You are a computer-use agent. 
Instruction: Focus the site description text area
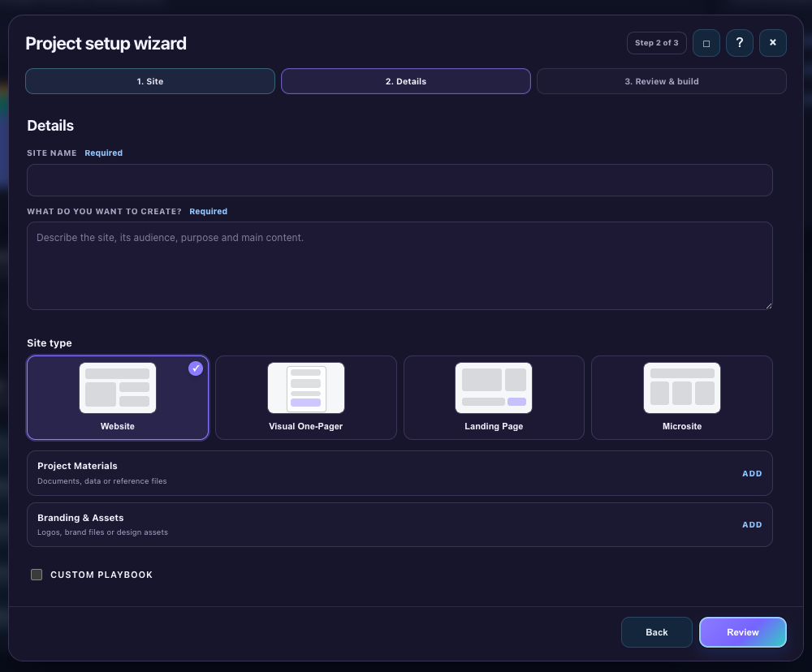click(400, 266)
